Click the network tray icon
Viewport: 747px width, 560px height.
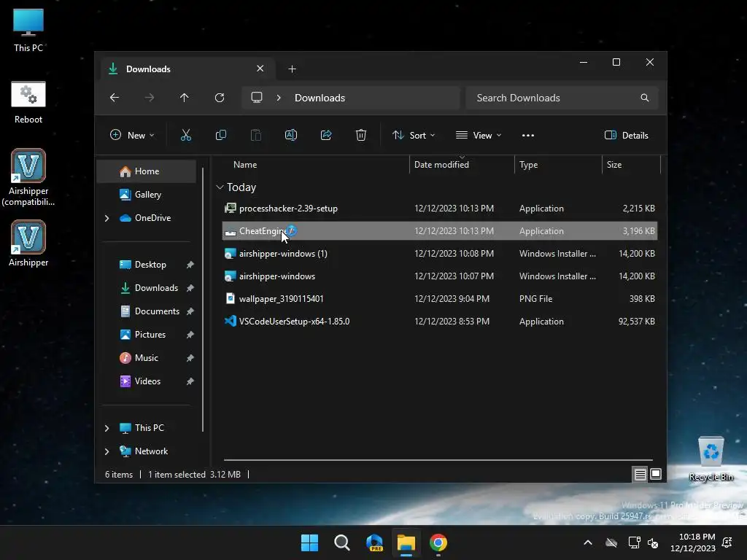click(634, 542)
